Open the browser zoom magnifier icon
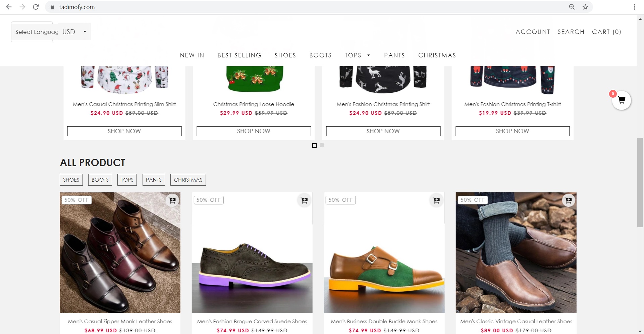The width and height of the screenshot is (644, 334). [572, 7]
